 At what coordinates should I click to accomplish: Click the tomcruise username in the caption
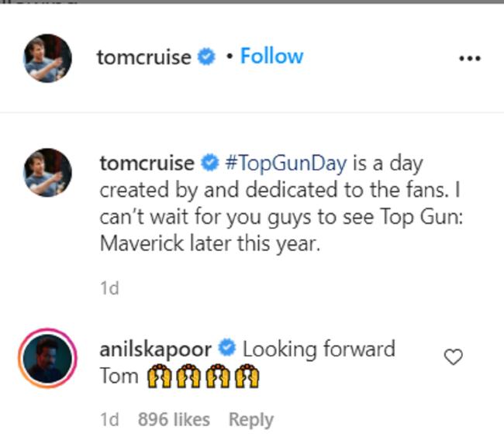(x=147, y=163)
